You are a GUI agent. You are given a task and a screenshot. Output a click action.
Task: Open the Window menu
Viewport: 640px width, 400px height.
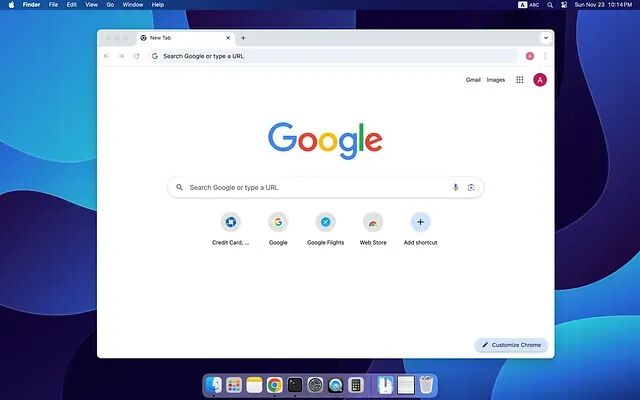[133, 5]
